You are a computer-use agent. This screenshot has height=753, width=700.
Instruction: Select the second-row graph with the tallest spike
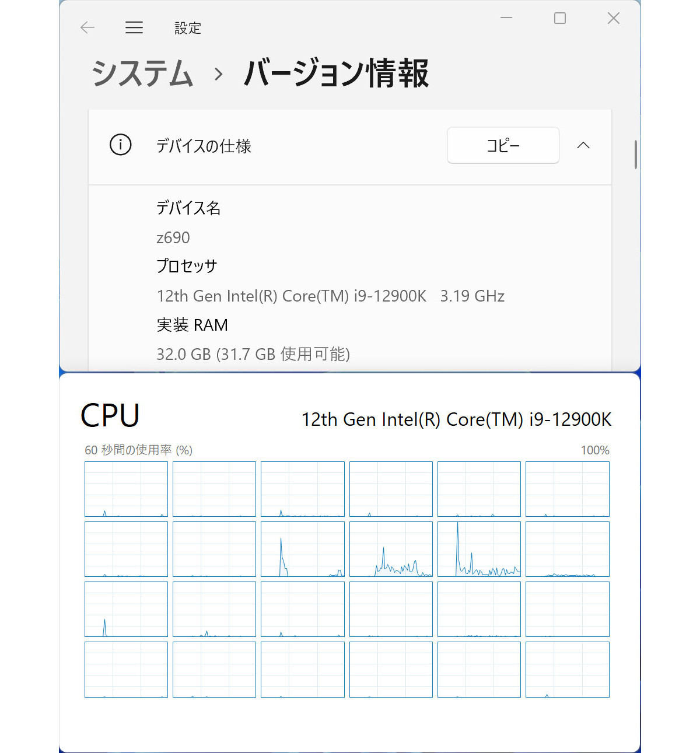[479, 549]
